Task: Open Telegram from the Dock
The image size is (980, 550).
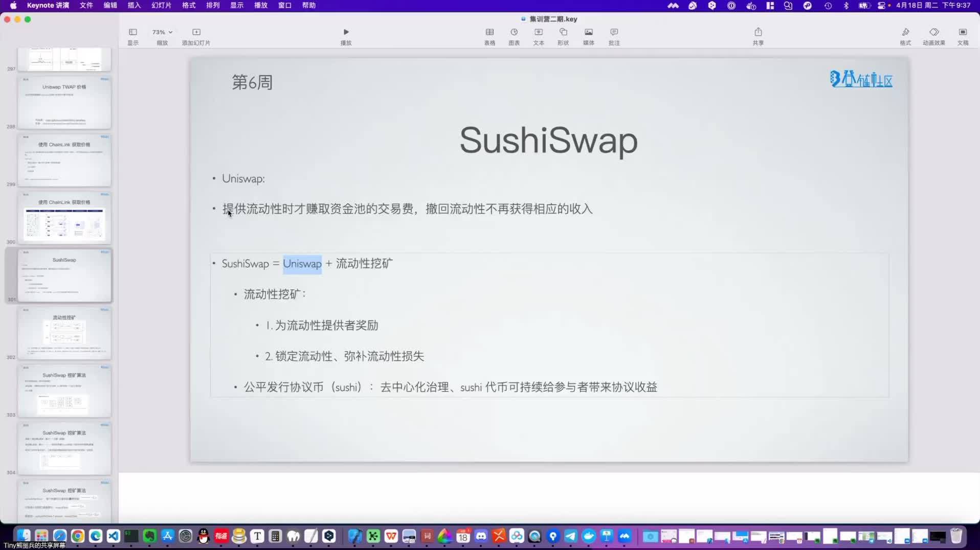Action: (570, 536)
